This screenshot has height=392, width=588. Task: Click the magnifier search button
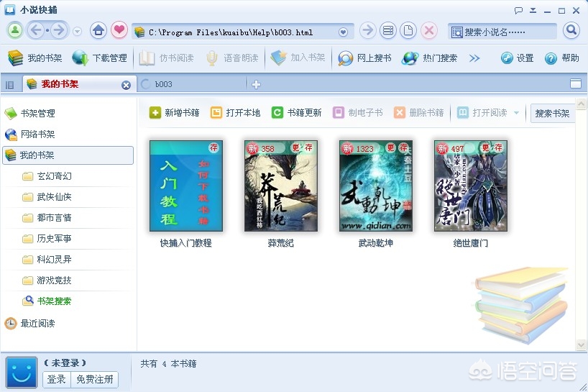pos(571,30)
